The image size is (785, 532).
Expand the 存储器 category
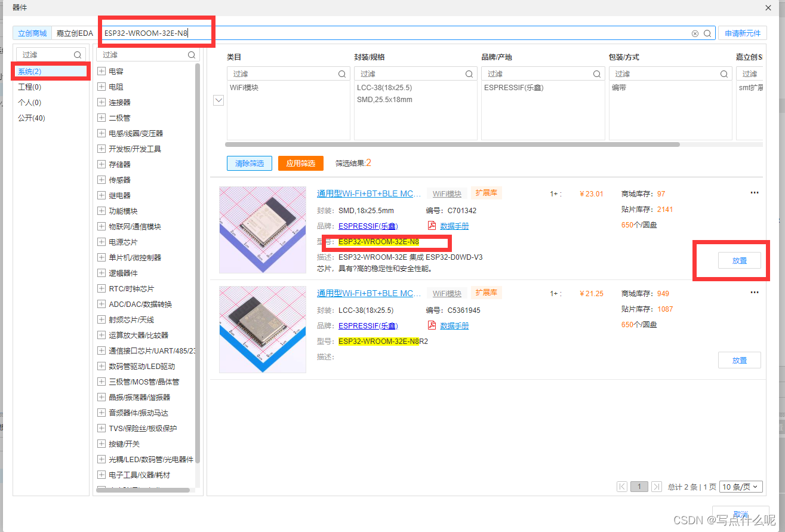point(101,164)
